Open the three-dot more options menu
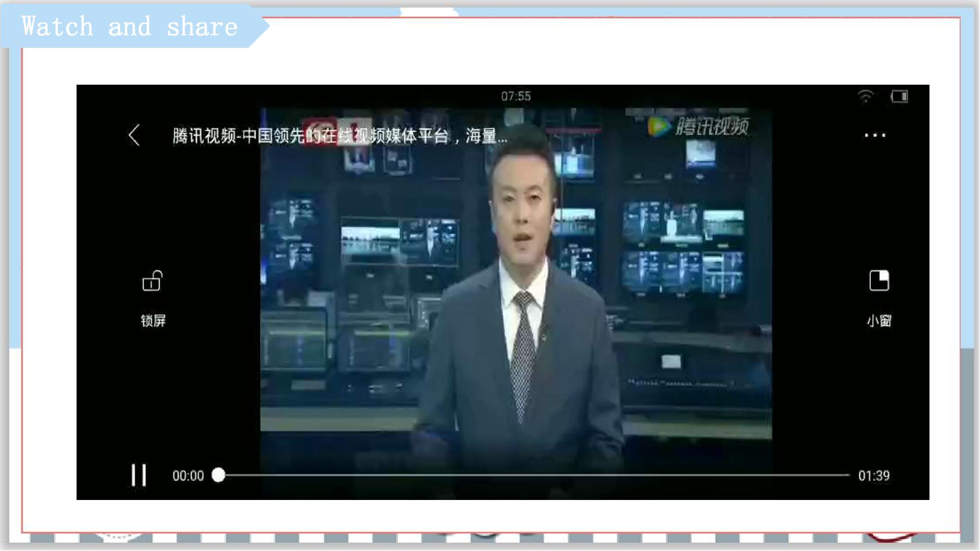Viewport: 980px width, 551px height. pyautogui.click(x=875, y=135)
